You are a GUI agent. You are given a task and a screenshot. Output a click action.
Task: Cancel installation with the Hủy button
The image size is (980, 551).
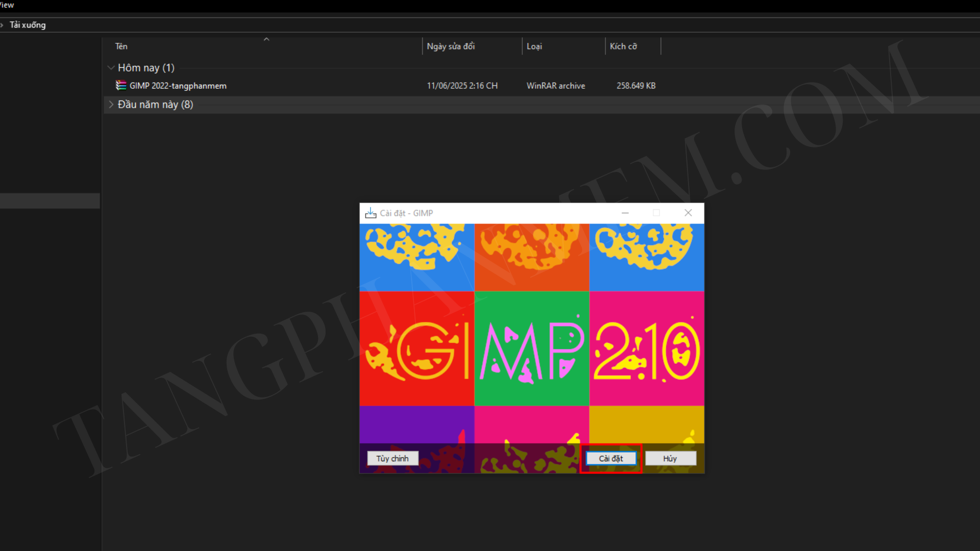pyautogui.click(x=670, y=459)
